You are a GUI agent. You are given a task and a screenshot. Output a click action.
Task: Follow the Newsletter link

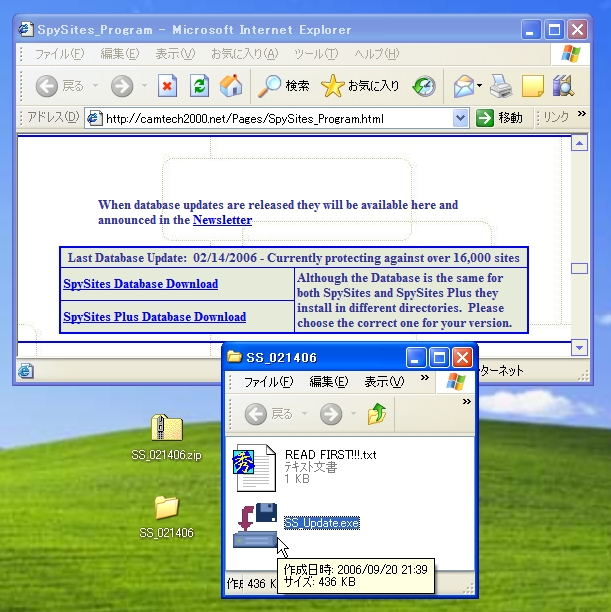tap(223, 220)
